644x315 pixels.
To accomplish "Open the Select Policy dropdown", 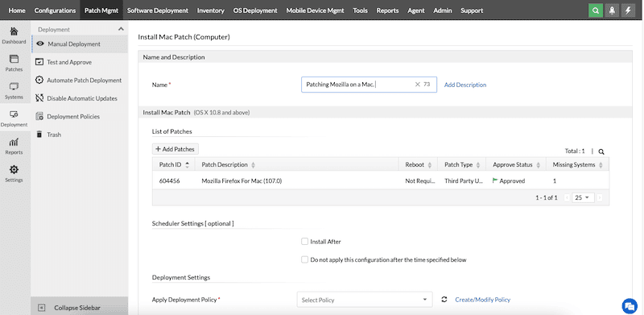I will tap(365, 300).
